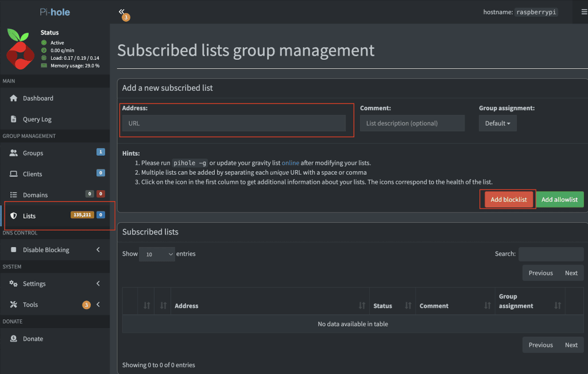Click the orange notification badge near collapse icon
Image resolution: width=588 pixels, height=374 pixels.
coord(126,17)
